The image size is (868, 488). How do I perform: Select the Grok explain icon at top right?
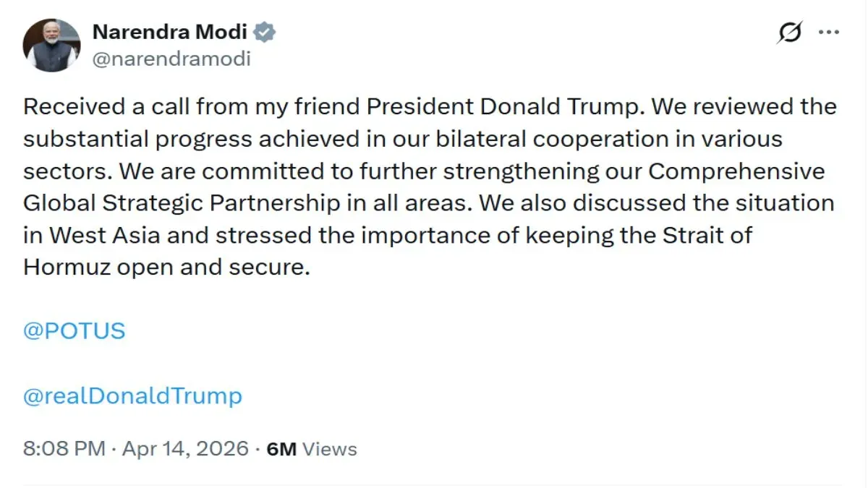click(790, 30)
